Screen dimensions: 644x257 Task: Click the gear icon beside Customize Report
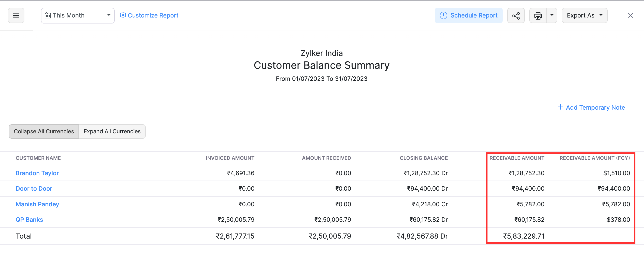tap(122, 15)
